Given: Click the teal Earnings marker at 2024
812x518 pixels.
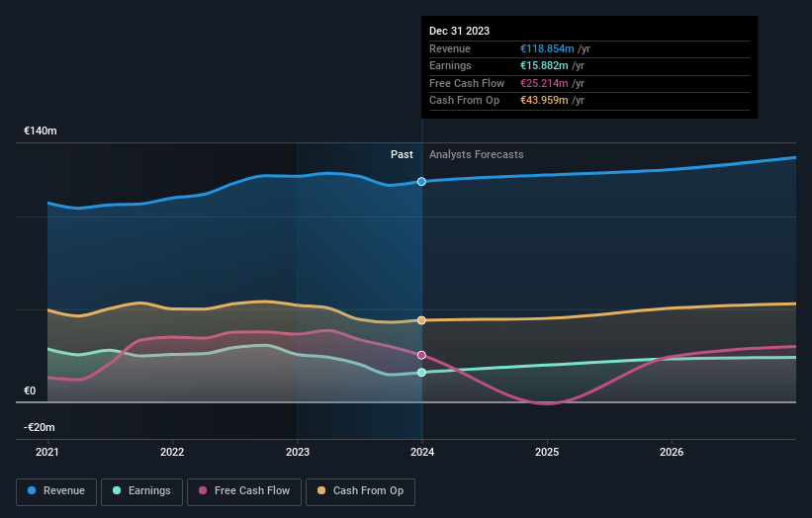Looking at the screenshot, I should tap(421, 373).
